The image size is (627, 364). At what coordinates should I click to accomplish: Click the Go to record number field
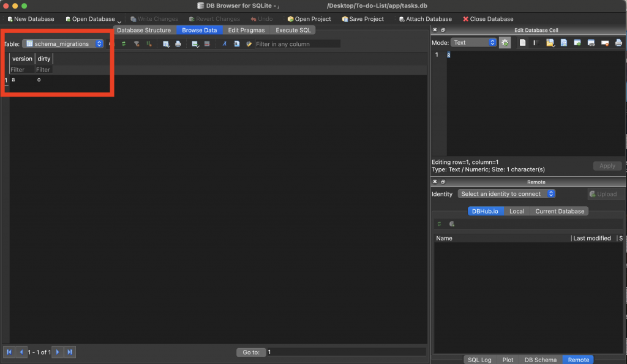tap(347, 352)
